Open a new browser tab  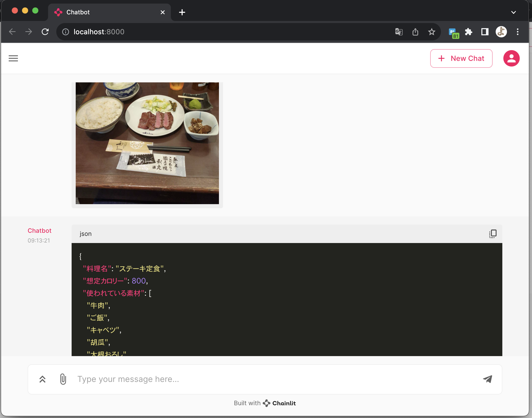point(182,12)
